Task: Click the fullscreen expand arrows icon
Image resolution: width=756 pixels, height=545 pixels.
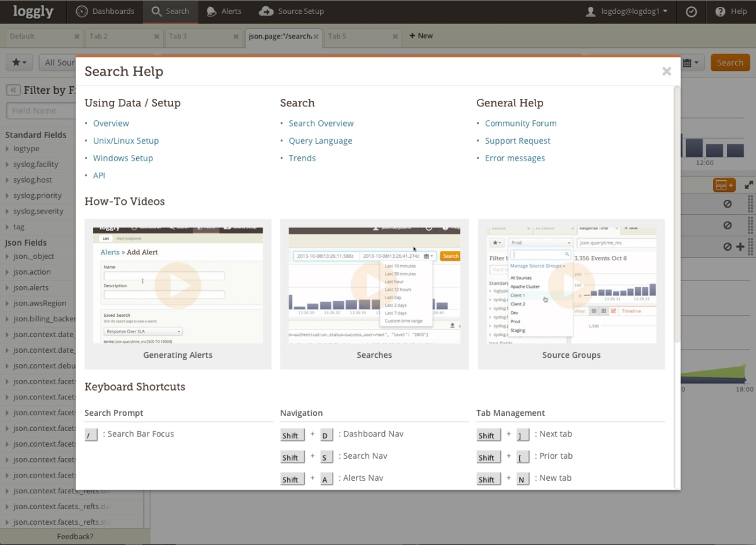Action: pos(748,185)
